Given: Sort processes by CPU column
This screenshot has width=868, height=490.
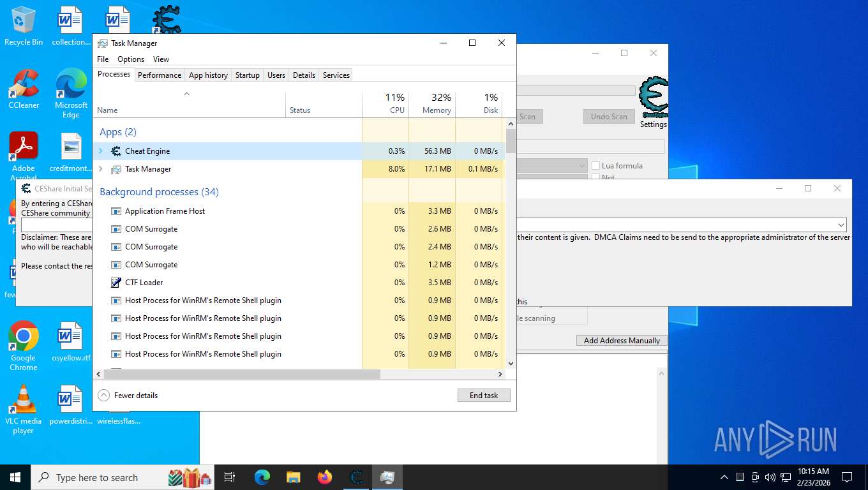Looking at the screenshot, I should pyautogui.click(x=385, y=105).
